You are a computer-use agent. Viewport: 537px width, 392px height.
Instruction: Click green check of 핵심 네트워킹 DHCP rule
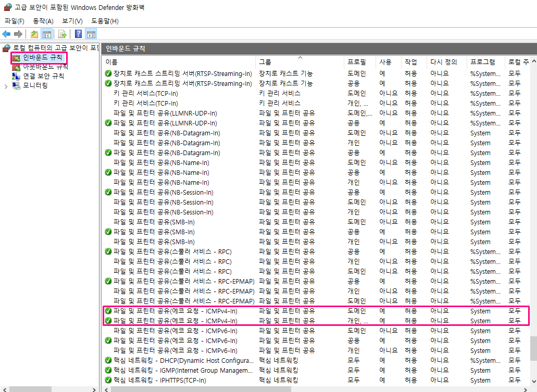108,360
